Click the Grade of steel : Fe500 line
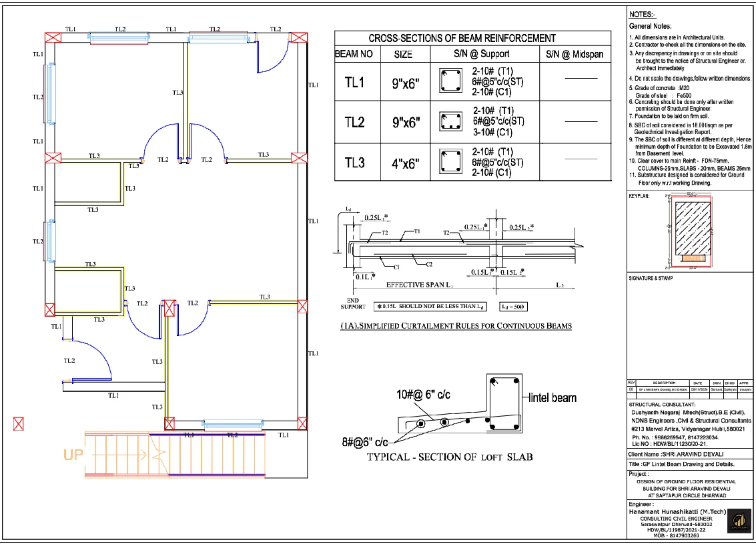Viewport: 756px width, 544px height. pyautogui.click(x=663, y=95)
